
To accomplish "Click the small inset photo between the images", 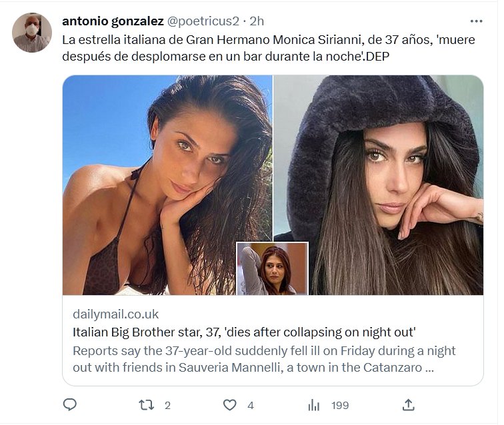I will coord(273,268).
